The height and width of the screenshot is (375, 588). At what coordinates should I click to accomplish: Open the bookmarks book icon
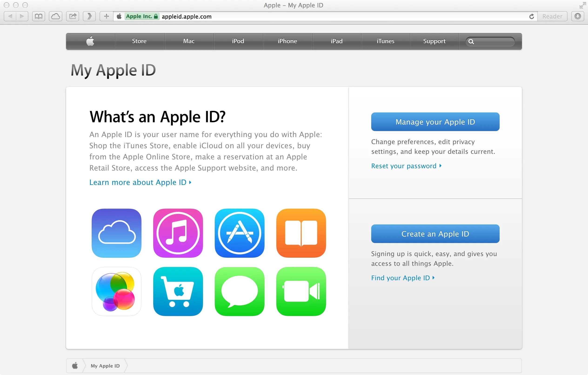pos(39,16)
